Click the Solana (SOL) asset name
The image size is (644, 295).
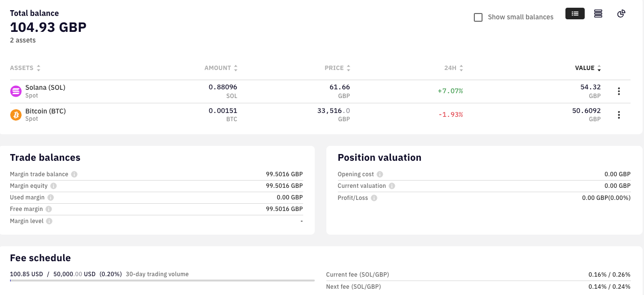tap(45, 87)
